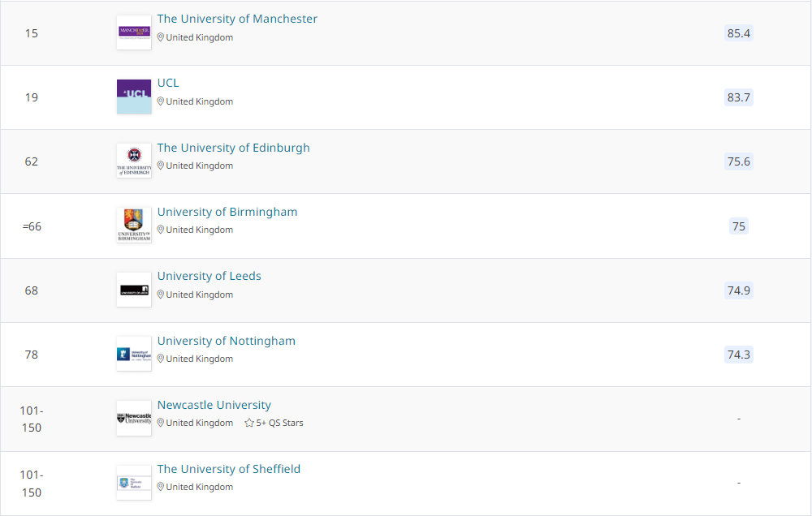Screen dimensions: 812x516
Task: Open The University of Manchester link
Action: pyautogui.click(x=237, y=19)
